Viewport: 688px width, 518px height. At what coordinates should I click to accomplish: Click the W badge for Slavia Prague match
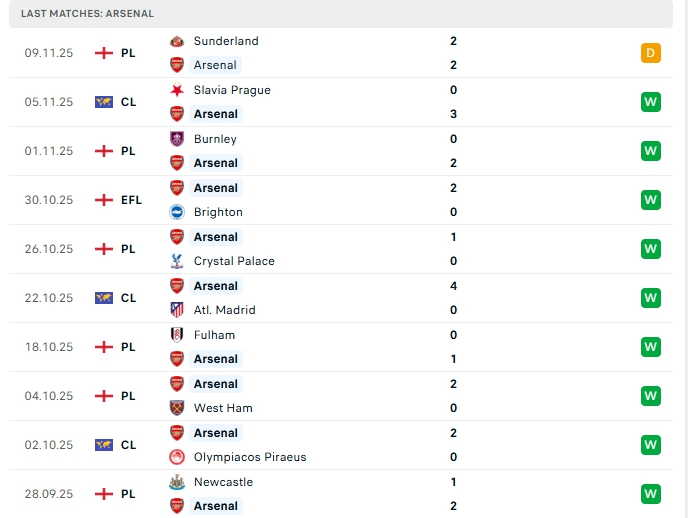pyautogui.click(x=651, y=102)
